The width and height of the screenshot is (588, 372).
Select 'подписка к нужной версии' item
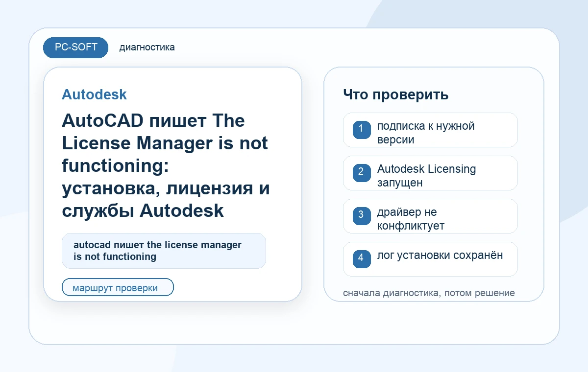430,130
